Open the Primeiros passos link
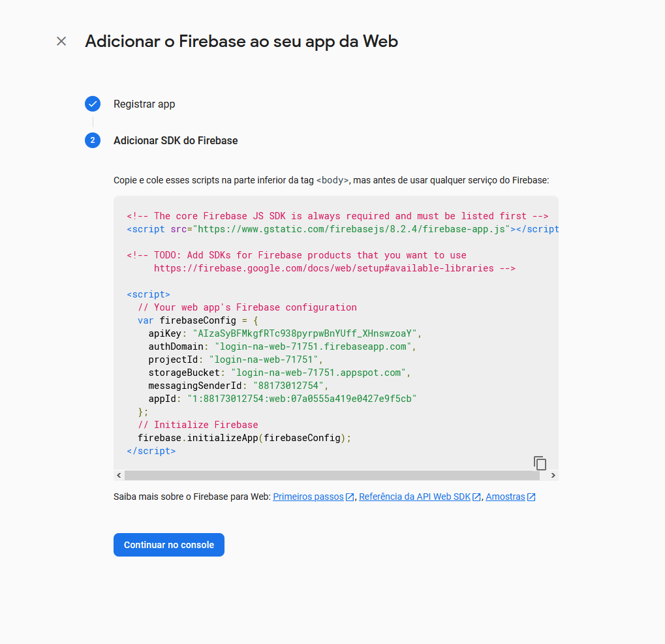Screen dimensions: 665x644 point(308,497)
